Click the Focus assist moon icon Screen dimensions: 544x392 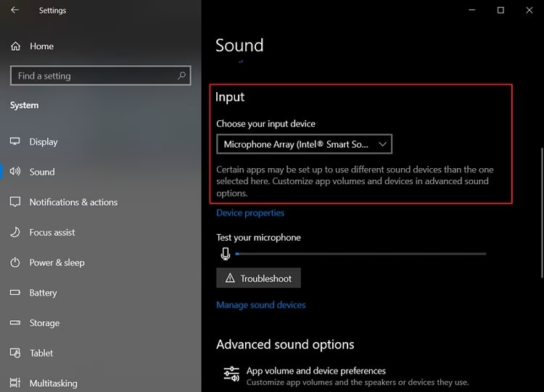15,233
